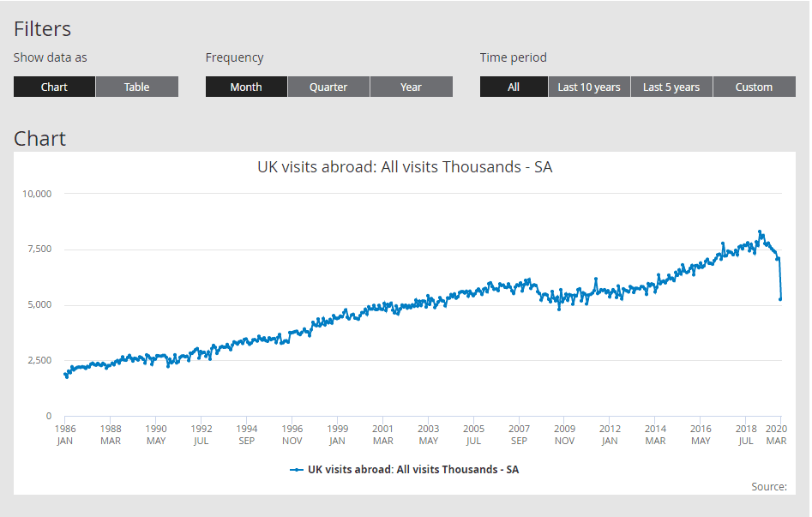Viewport: 812px width, 517px height.
Task: Click the 2020 MAR x-axis label
Action: [x=778, y=435]
